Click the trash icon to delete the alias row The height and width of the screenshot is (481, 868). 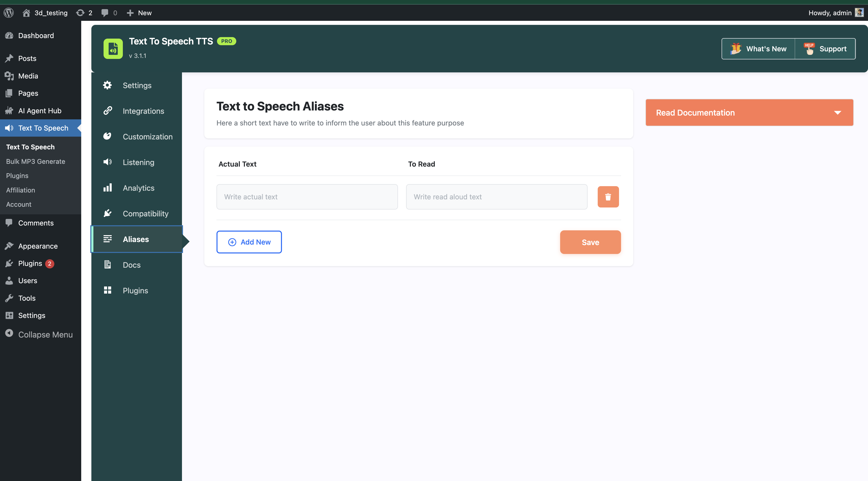tap(608, 197)
